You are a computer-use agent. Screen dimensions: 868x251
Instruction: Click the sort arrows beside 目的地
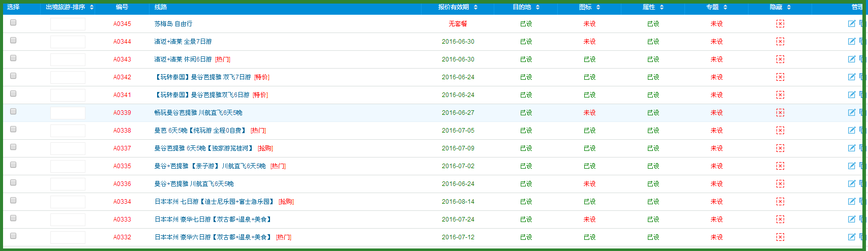pyautogui.click(x=537, y=7)
